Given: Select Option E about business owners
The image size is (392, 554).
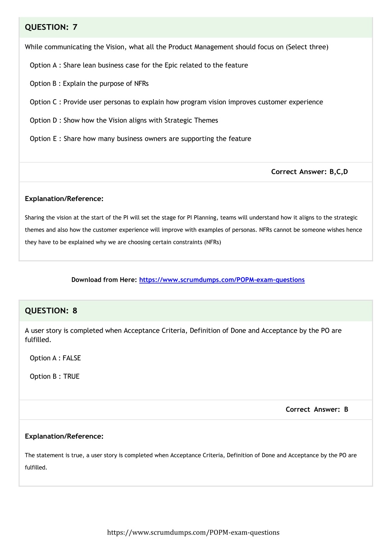Looking at the screenshot, I should pyautogui.click(x=140, y=139).
